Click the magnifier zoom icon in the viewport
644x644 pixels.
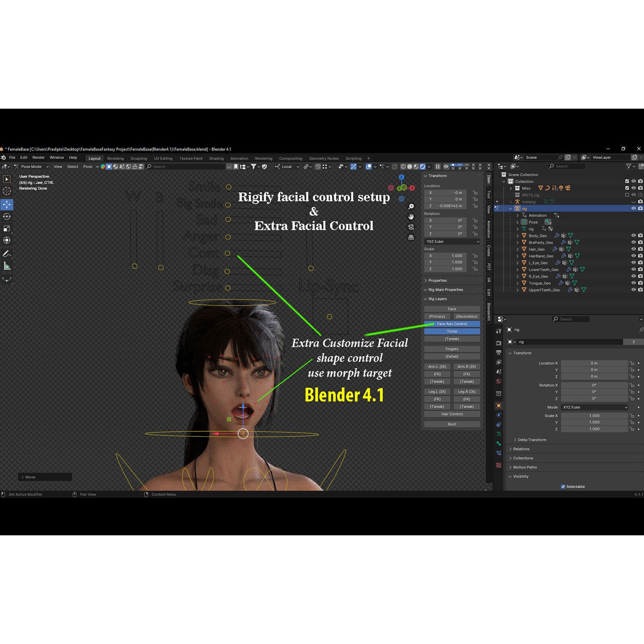point(411,206)
